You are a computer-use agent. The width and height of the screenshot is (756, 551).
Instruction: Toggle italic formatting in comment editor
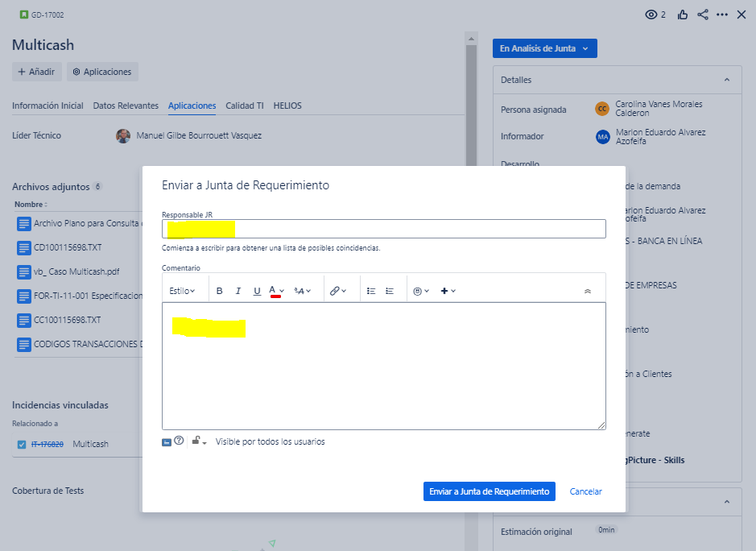click(238, 291)
